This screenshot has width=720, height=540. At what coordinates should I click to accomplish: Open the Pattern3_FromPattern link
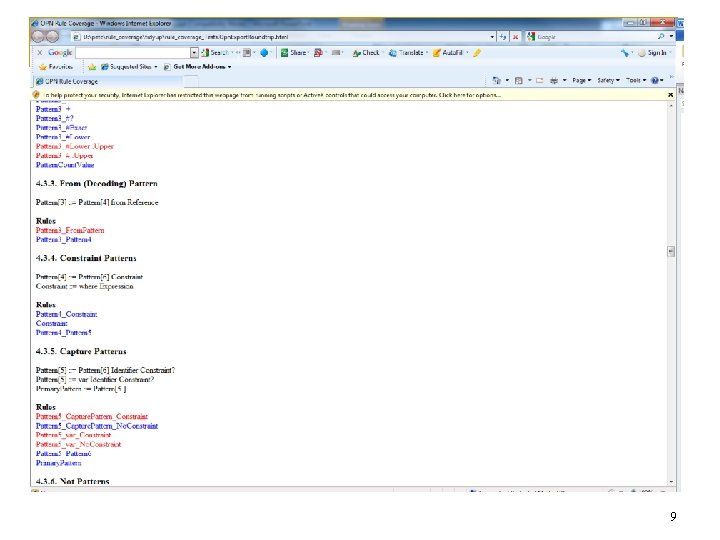click(x=70, y=231)
